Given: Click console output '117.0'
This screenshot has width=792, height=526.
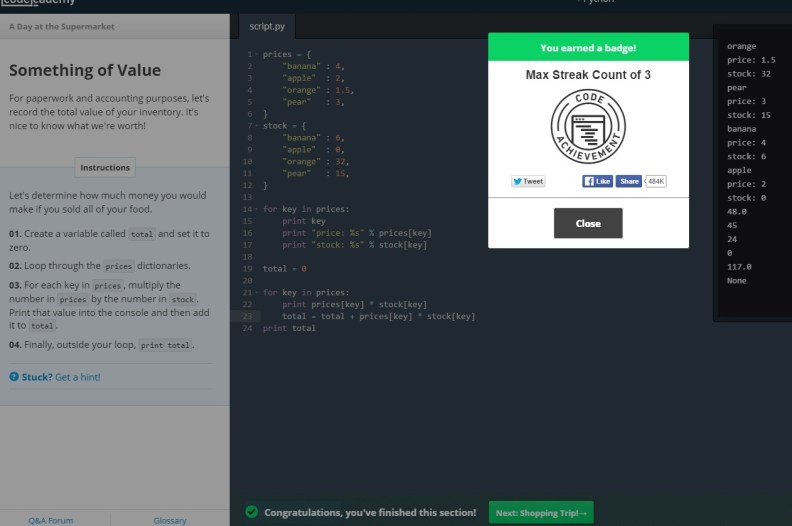Looking at the screenshot, I should pyautogui.click(x=739, y=266).
